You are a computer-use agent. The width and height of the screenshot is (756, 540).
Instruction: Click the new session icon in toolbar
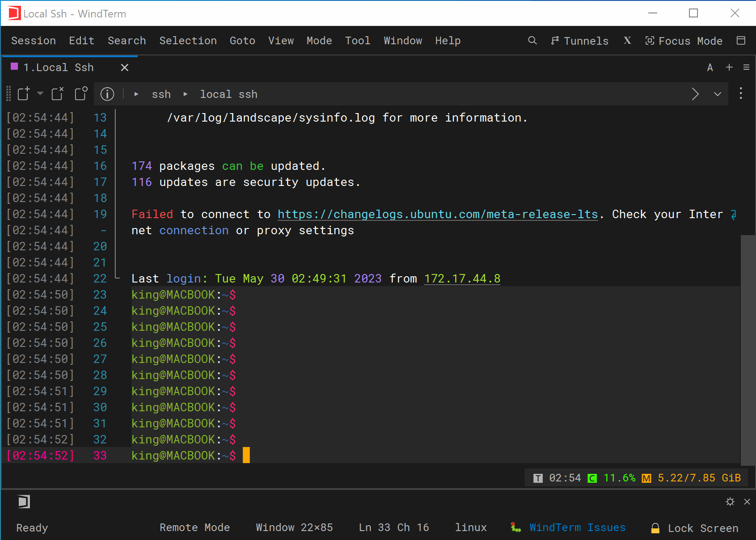click(24, 94)
